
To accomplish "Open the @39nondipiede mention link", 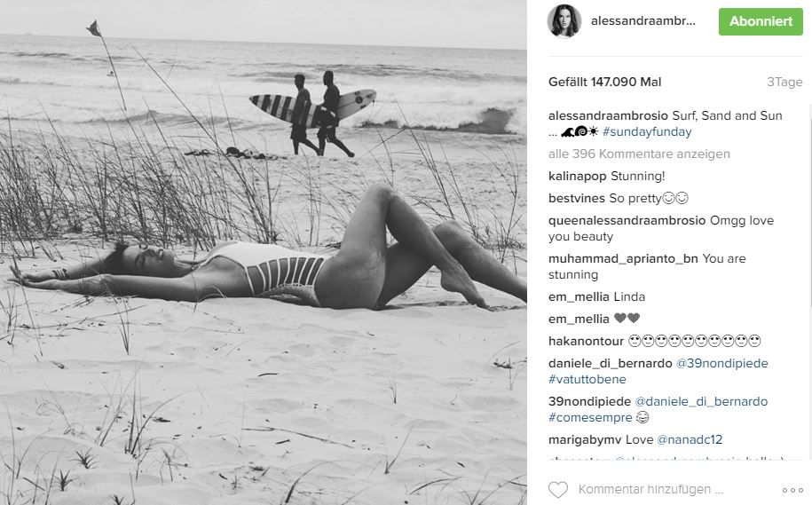I will tap(721, 363).
